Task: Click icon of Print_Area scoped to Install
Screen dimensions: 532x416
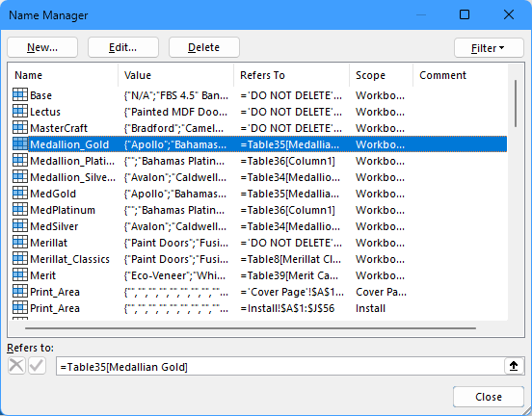Action: click(x=20, y=307)
